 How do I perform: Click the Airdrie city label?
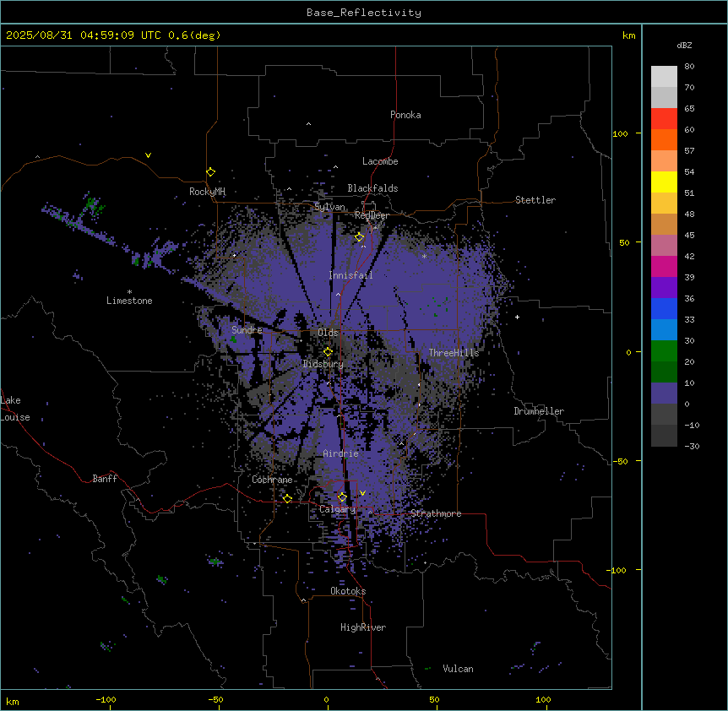pyautogui.click(x=341, y=453)
